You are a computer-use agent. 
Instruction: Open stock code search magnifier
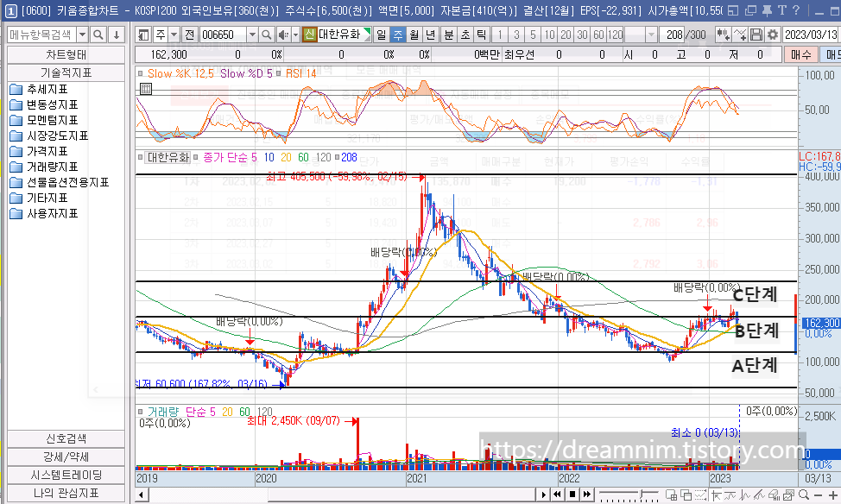(267, 35)
